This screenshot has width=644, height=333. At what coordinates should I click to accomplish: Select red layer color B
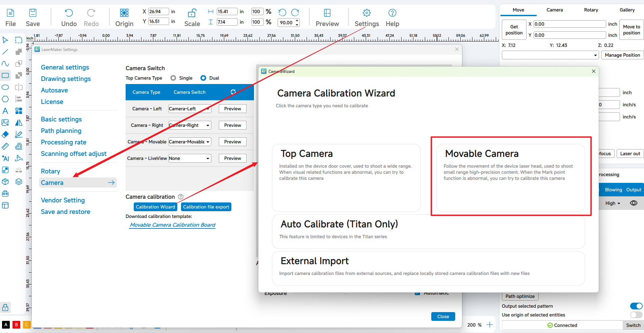pyautogui.click(x=16, y=325)
